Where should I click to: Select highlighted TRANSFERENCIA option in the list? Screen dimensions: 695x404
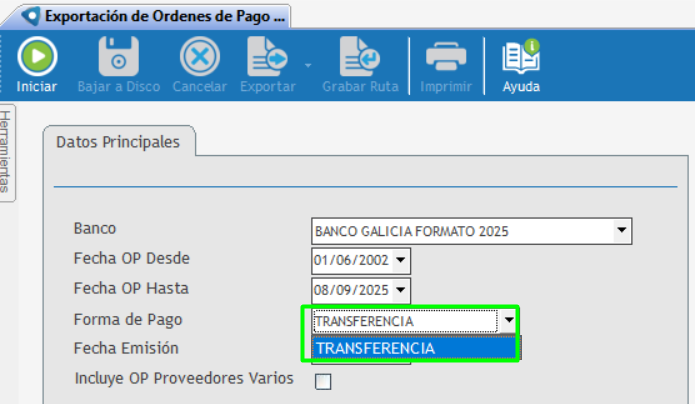(413, 348)
